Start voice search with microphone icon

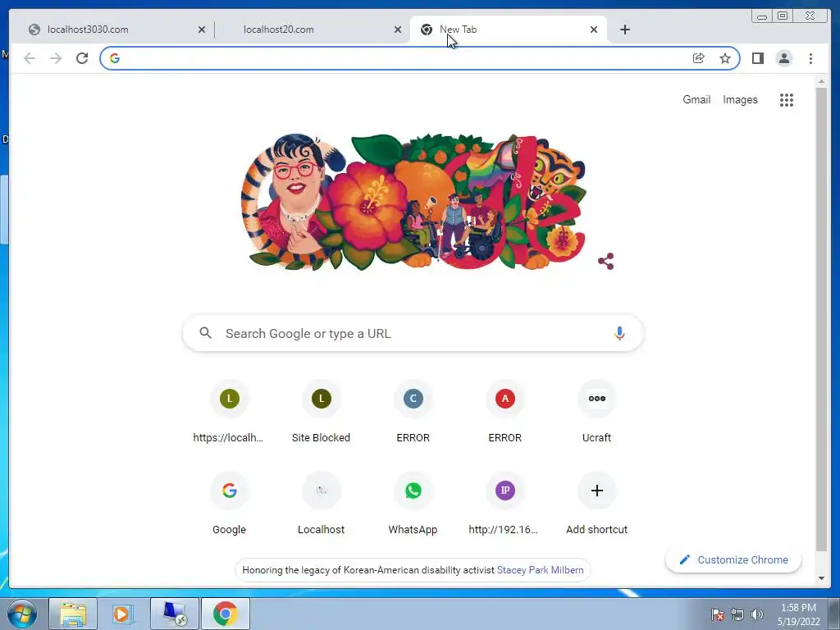coord(619,333)
